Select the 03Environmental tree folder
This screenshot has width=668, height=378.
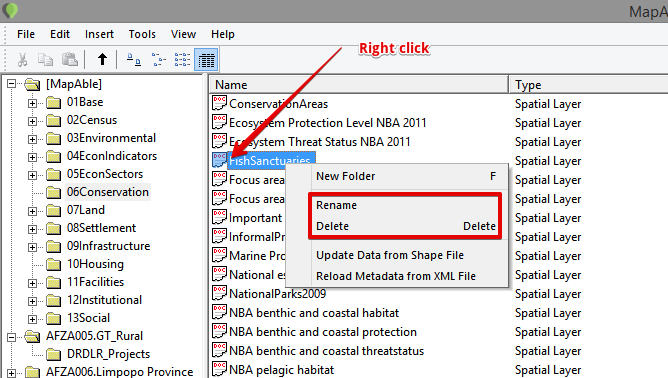point(111,138)
